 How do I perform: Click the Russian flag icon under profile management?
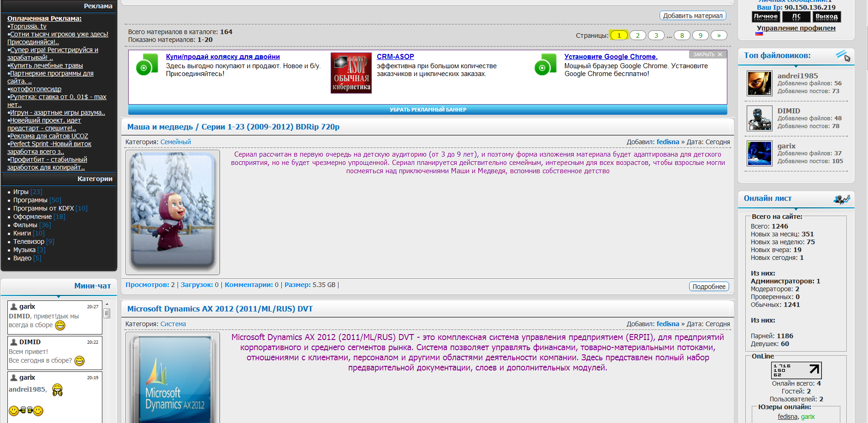759,34
